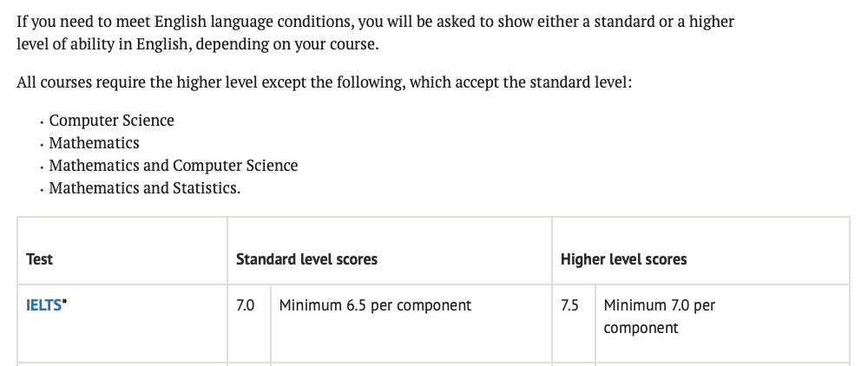Click the English language conditions intro paragraph
This screenshot has height=366, width=868.
click(x=375, y=33)
